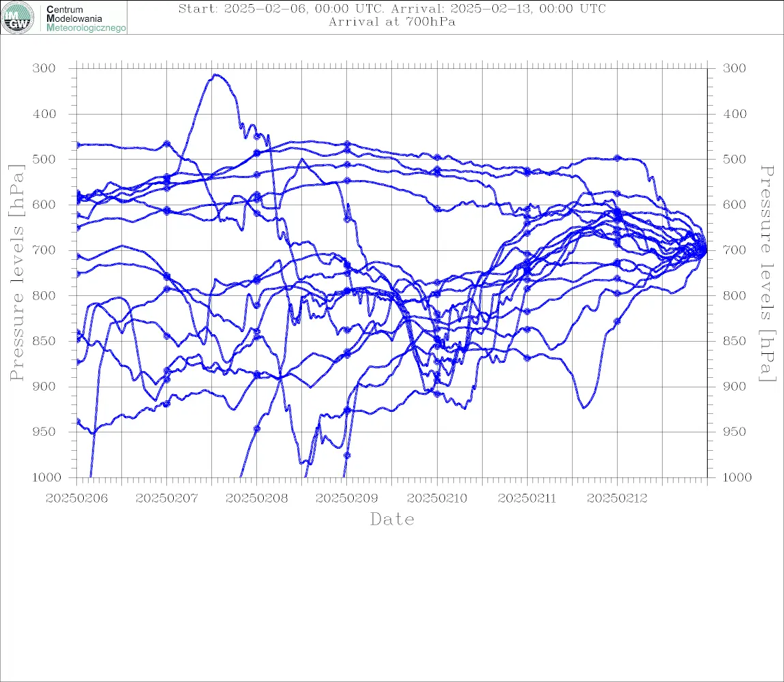Click the left y-axis label 850

tap(44, 341)
